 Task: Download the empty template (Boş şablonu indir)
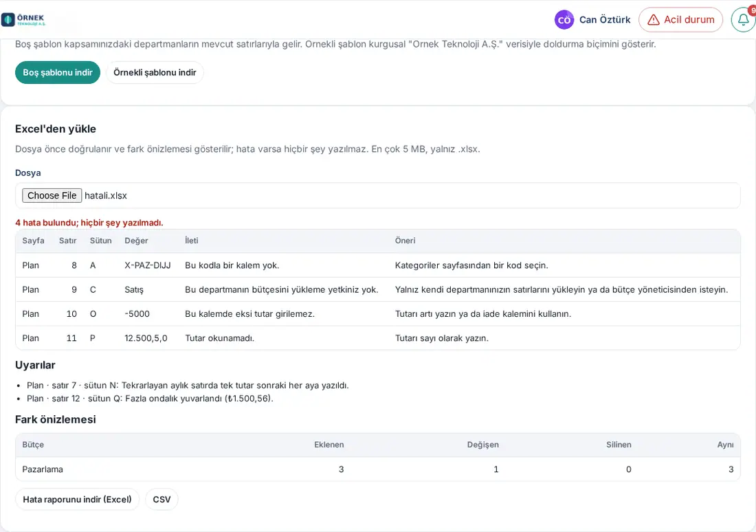click(57, 72)
